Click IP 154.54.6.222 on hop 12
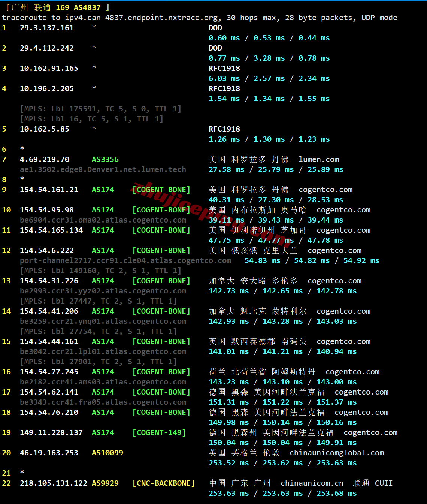Viewport: 427px width, 504px height. [x=47, y=250]
